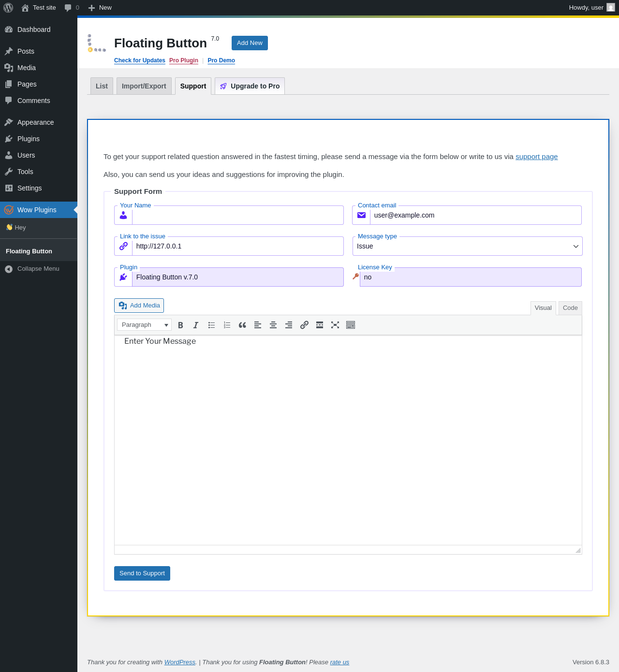The width and height of the screenshot is (619, 672).
Task: Insert the Read More tag
Action: point(320,325)
